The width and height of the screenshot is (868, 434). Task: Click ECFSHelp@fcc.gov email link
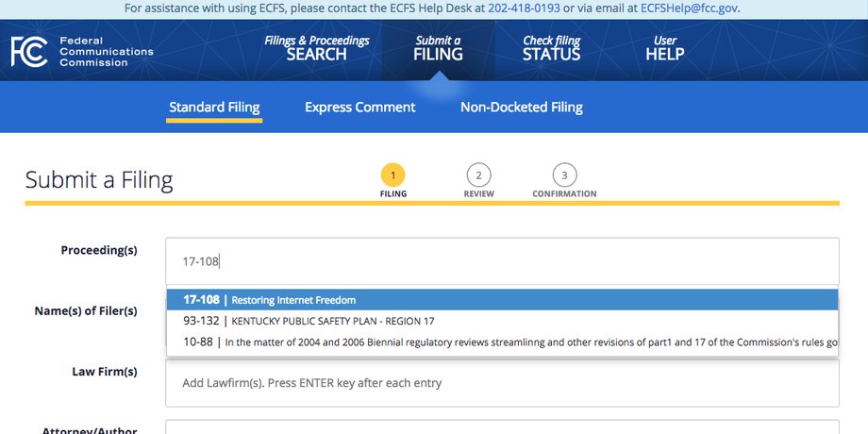click(x=689, y=8)
